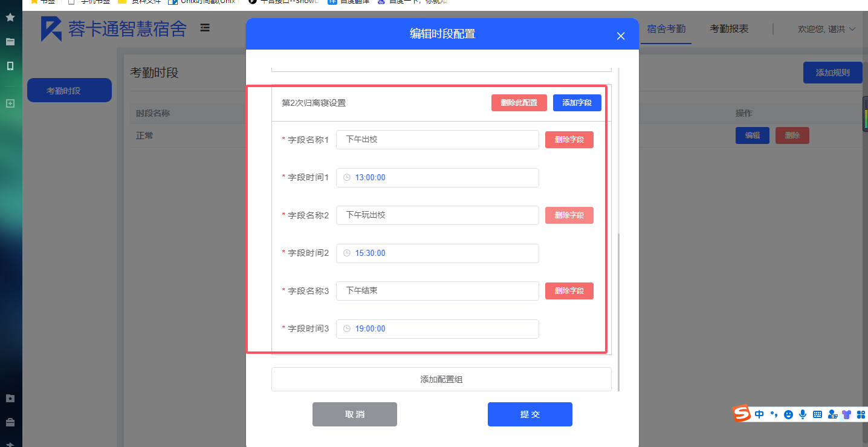Open time picker for 字段时间1 13:00:00
Image resolution: width=868 pixels, height=447 pixels.
tap(437, 178)
